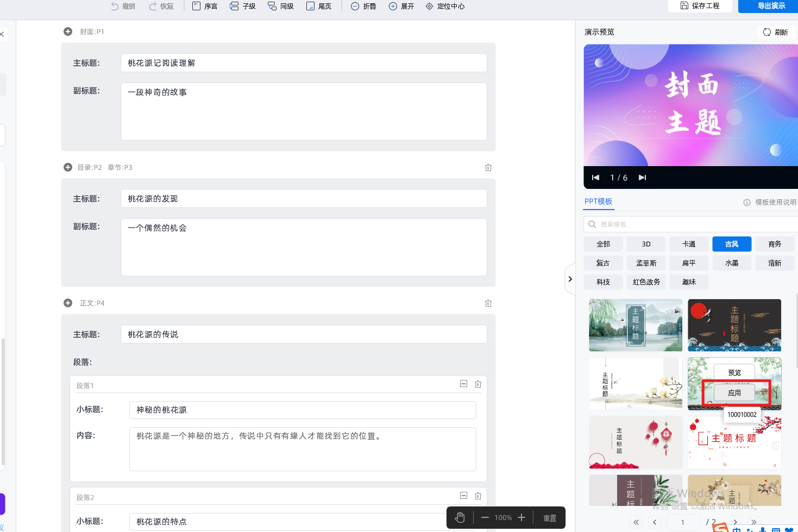Collapse 段落2 with its minus toggle
Screen dimensions: 798x532
[x=463, y=496]
